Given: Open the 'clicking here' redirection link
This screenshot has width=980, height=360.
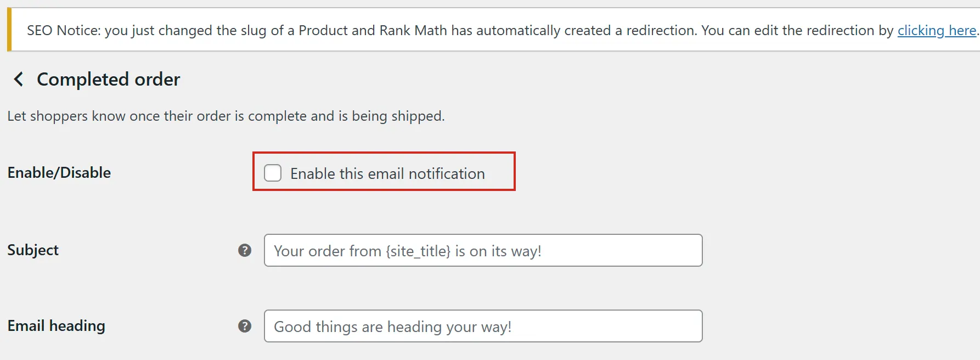Looking at the screenshot, I should coord(937,31).
